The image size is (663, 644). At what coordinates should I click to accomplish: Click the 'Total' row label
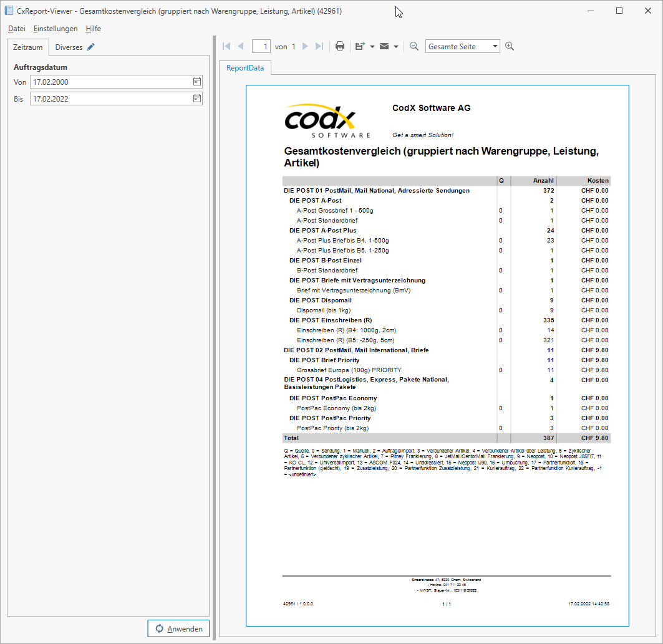tap(291, 438)
